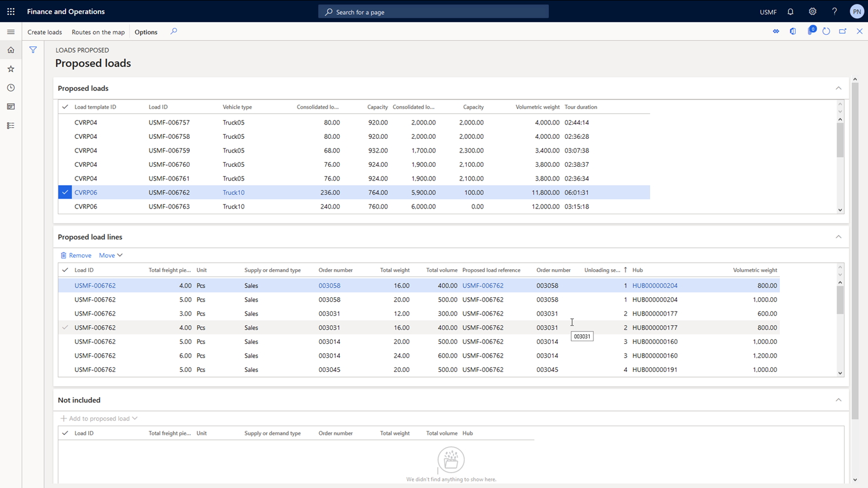Collapse the Not included section
Screen dimensions: 868x488
tap(838, 400)
